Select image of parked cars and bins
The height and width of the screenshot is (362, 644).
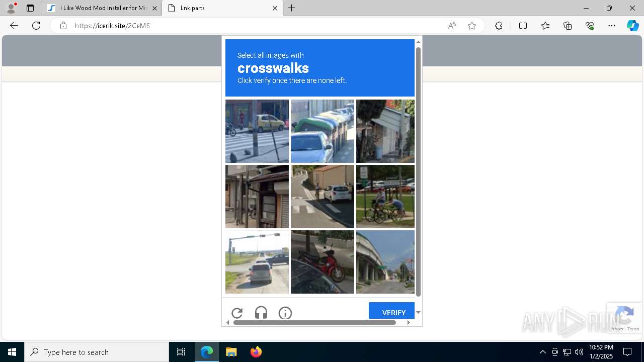pyautogui.click(x=323, y=131)
